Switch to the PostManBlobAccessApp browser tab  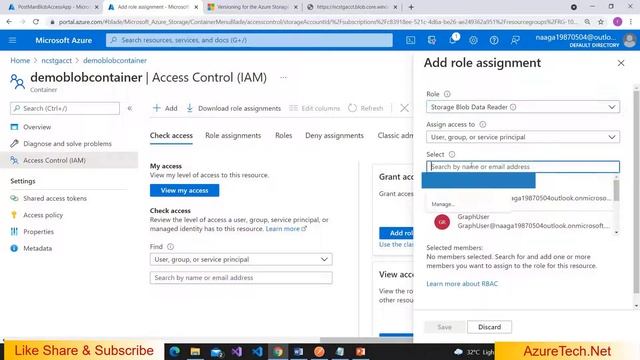(x=52, y=7)
